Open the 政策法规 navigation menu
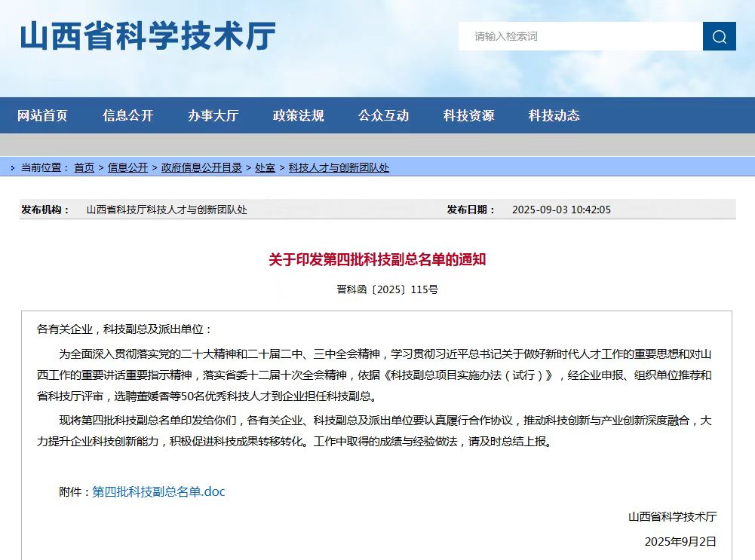 click(x=298, y=115)
